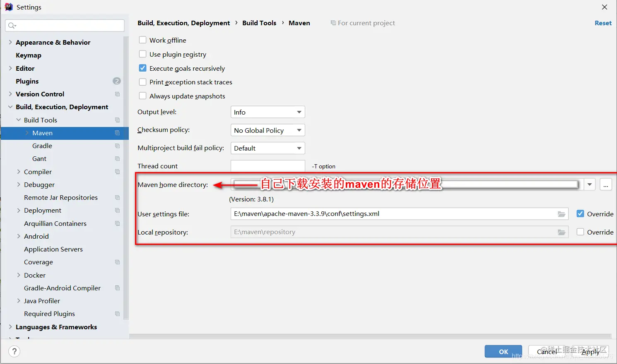Image resolution: width=617 pixels, height=364 pixels.
Task: Click project-scope icon beside Arquillian Containers
Action: (x=117, y=223)
